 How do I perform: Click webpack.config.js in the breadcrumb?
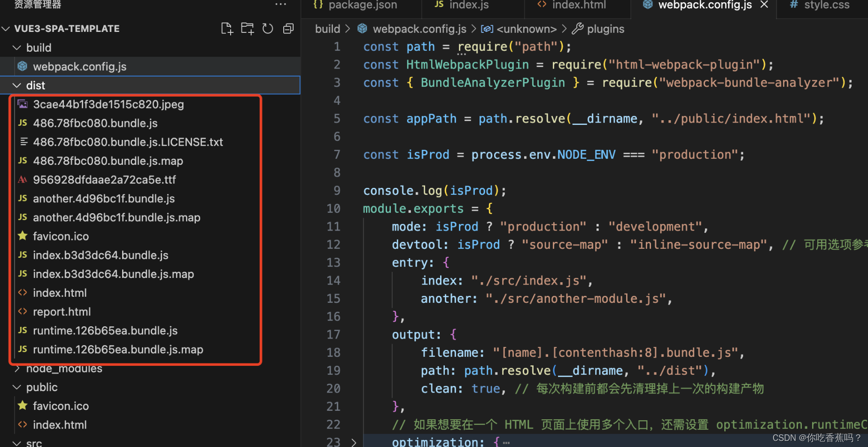pyautogui.click(x=419, y=29)
